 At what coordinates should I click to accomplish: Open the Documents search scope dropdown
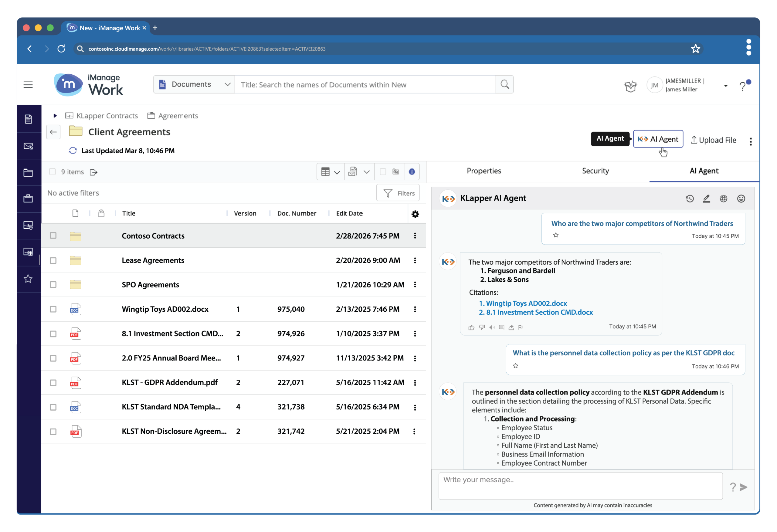pos(227,84)
